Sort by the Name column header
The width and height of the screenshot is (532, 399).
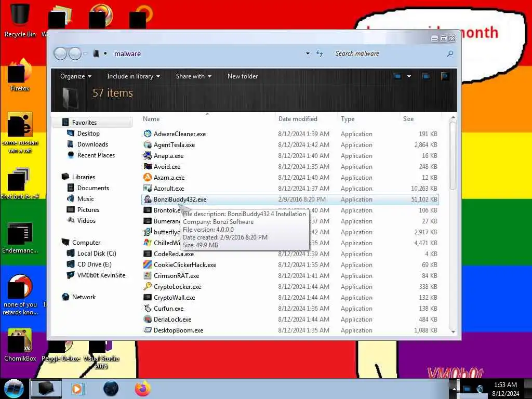pyautogui.click(x=207, y=119)
